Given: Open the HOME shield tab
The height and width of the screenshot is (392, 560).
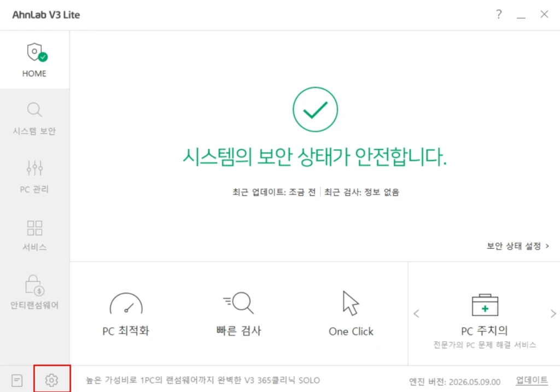Looking at the screenshot, I should click(x=34, y=60).
